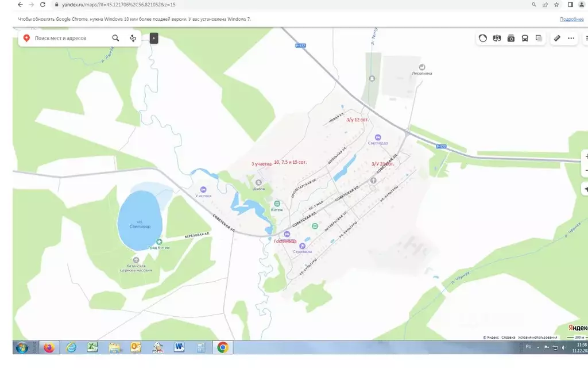Open the Chrome side panel icon
Screen dimensions: 588x368
(570, 5)
